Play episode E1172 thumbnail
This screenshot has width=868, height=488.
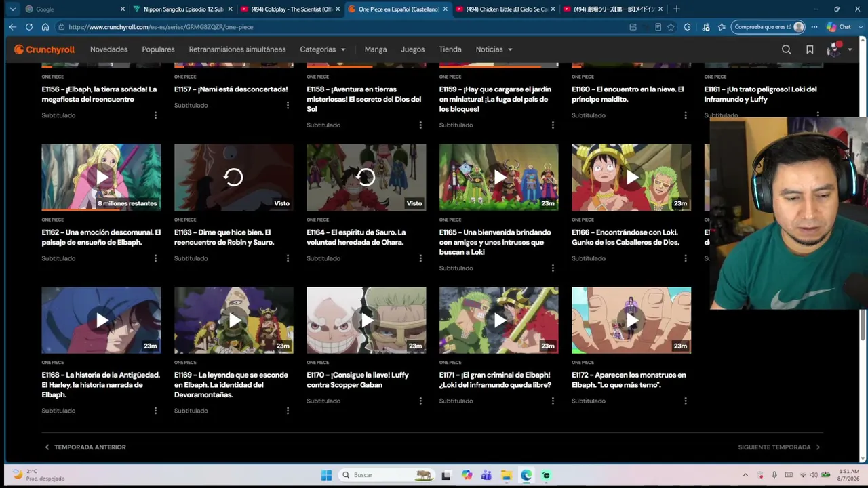(x=631, y=321)
